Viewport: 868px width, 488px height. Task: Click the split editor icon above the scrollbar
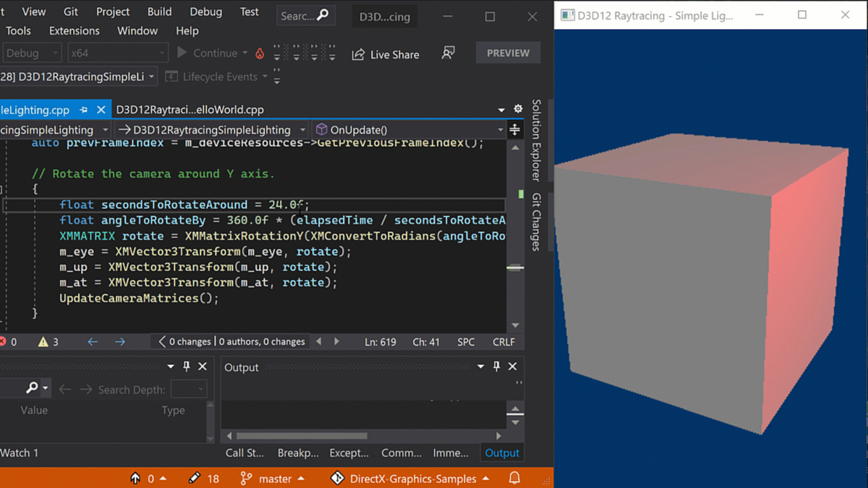pyautogui.click(x=515, y=130)
